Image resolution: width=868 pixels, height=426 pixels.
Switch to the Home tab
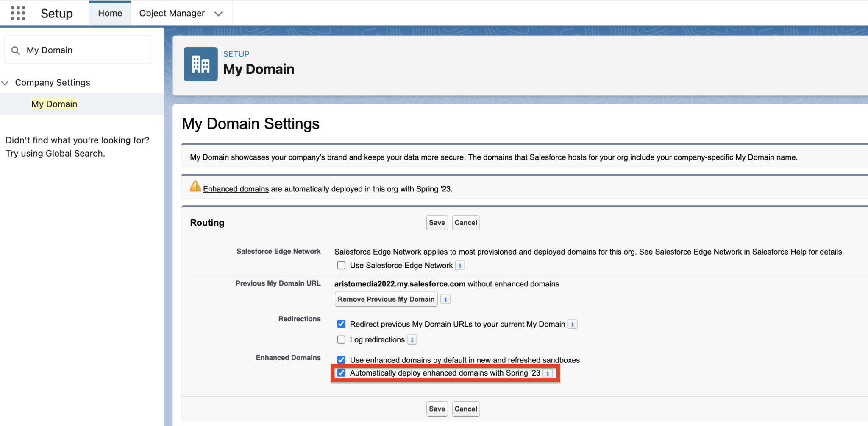click(x=110, y=13)
